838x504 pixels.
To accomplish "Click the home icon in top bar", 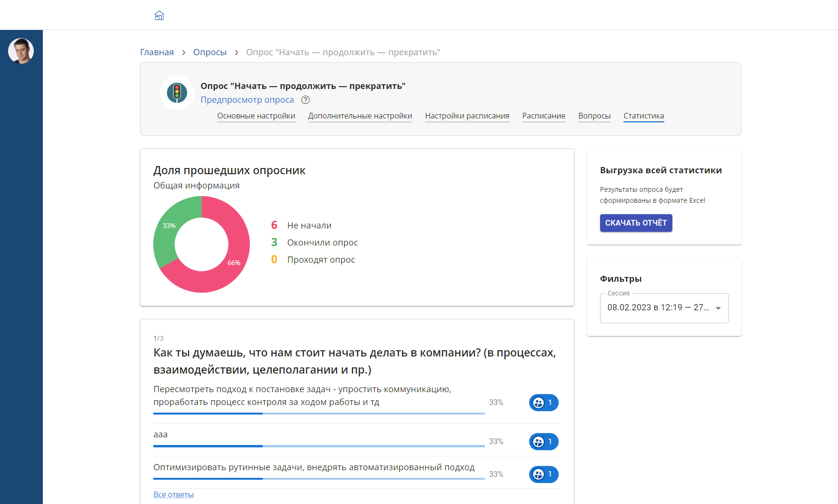I will click(159, 16).
